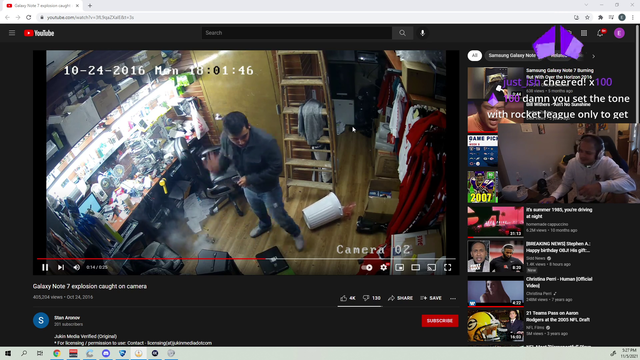Open Christina Perri - Human video thumbnail
This screenshot has height=360, width=640.
[x=496, y=291]
